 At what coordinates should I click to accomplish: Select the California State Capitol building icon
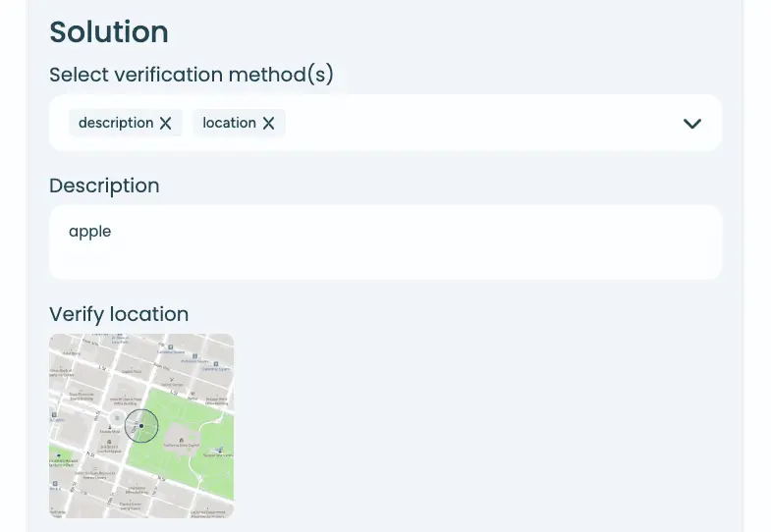tap(181, 439)
